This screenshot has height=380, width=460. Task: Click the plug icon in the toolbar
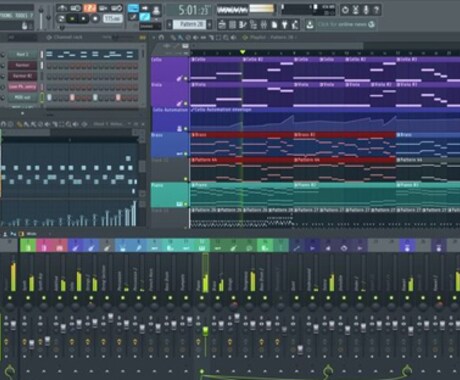285,24
